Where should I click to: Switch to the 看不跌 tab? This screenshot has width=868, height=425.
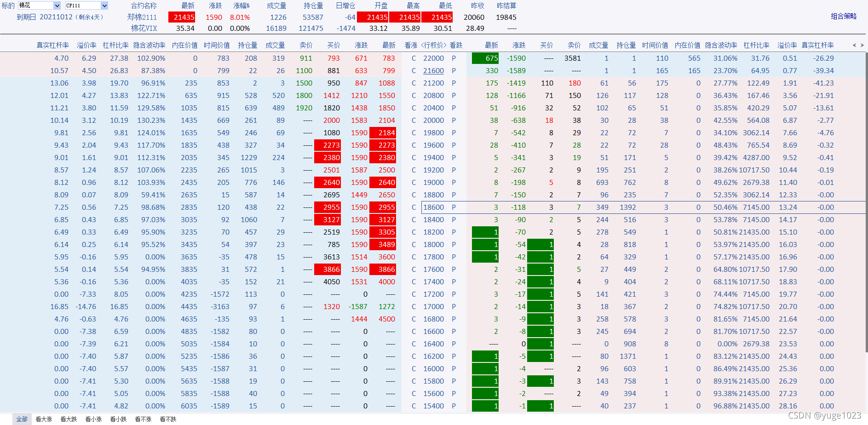[168, 419]
